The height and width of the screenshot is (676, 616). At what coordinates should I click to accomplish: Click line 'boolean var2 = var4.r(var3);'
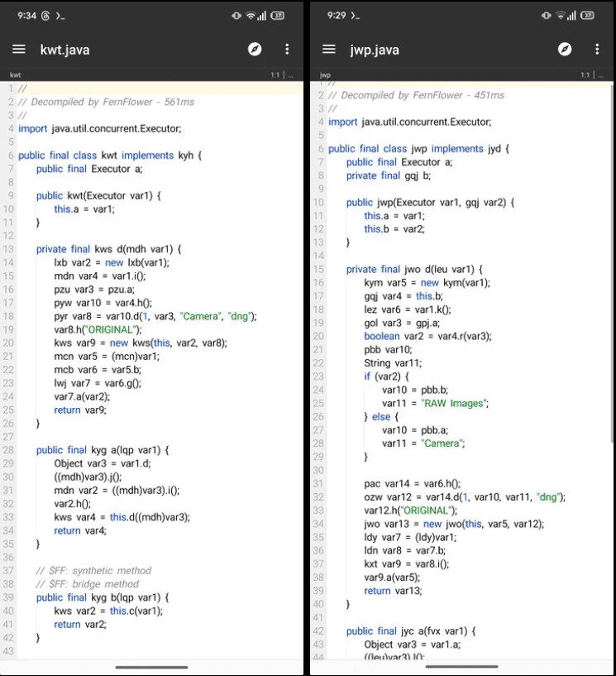pyautogui.click(x=427, y=336)
